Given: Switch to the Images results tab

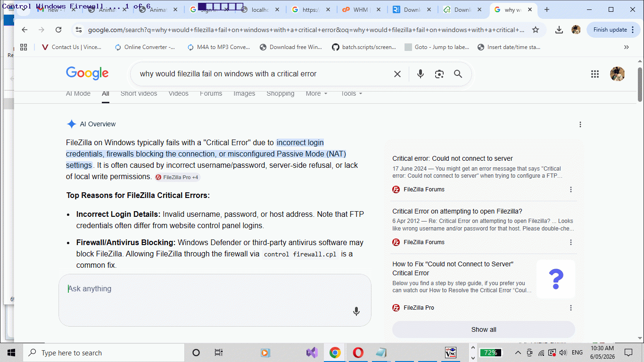Looking at the screenshot, I should [244, 93].
